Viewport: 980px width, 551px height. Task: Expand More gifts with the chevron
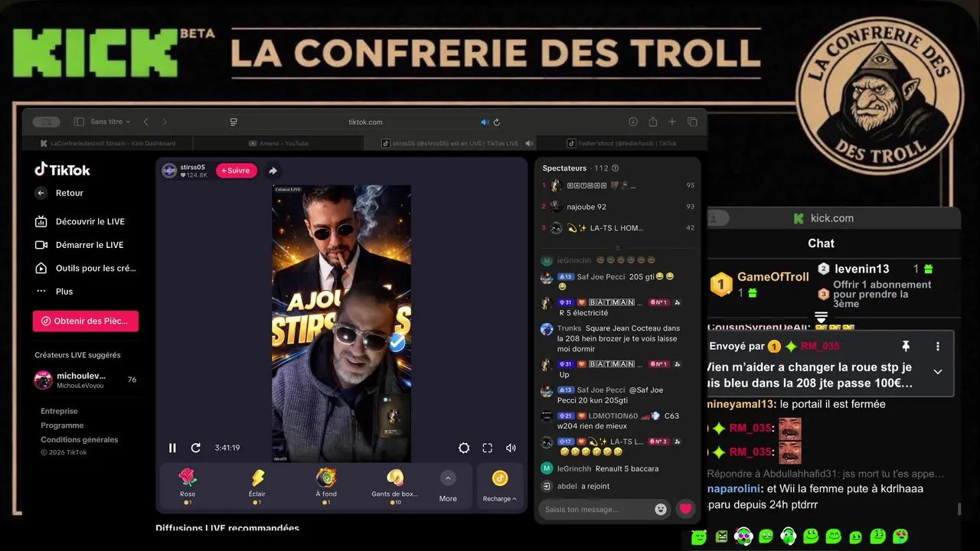(x=449, y=478)
